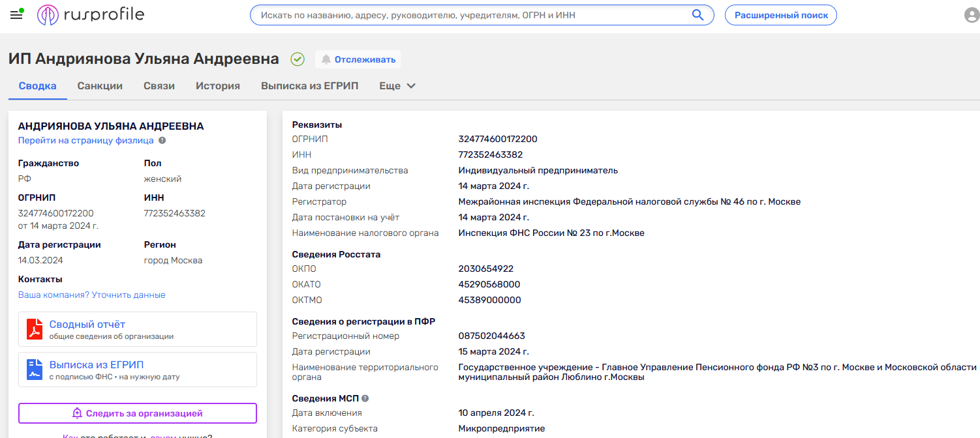The width and height of the screenshot is (980, 438).
Task: Toggle the Отслеживать bell button
Action: [358, 59]
